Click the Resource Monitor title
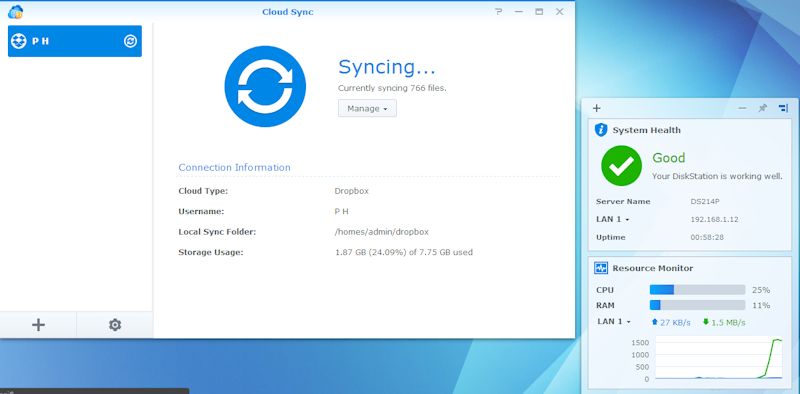 653,268
